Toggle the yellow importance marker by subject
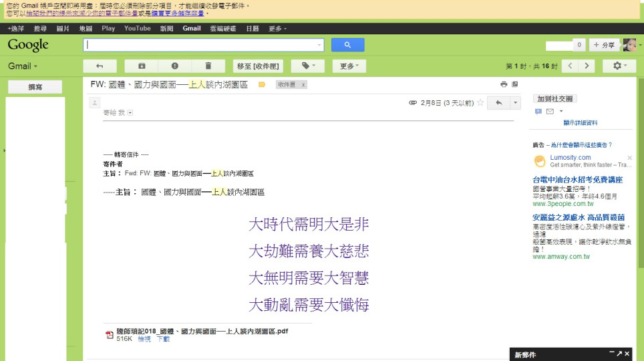Viewport: 644px width, 361px height. pyautogui.click(x=262, y=85)
